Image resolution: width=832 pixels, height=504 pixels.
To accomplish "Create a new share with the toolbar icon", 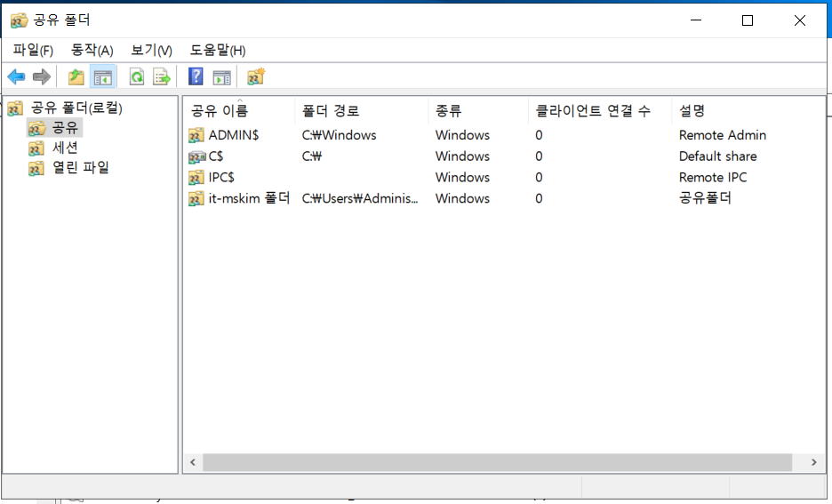I will pos(256,77).
